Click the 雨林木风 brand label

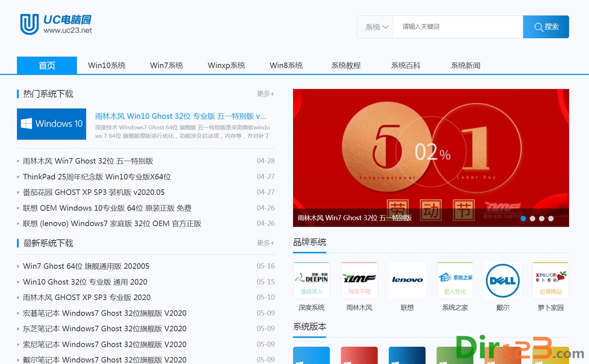point(359,308)
